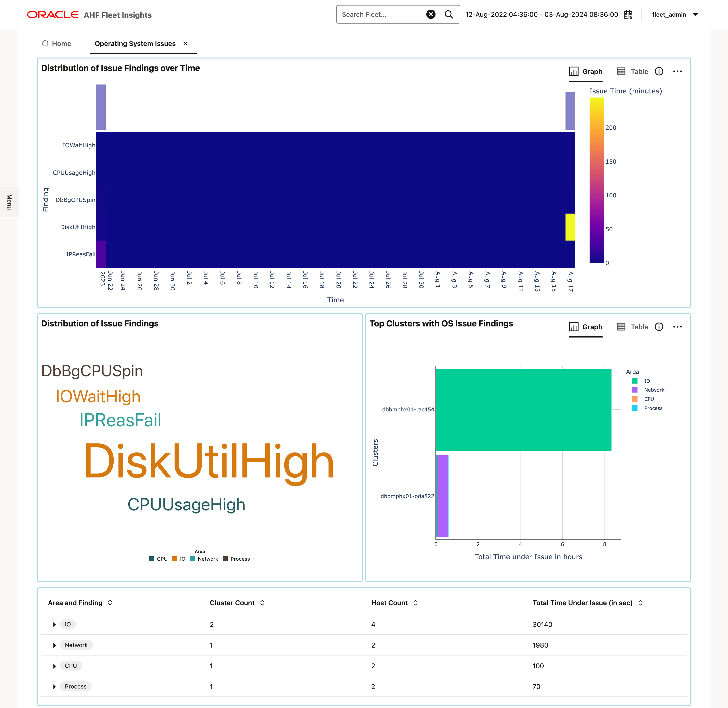728x708 pixels.
Task: Click the DiskUtilHigh heatmap axis label
Action: pos(78,227)
